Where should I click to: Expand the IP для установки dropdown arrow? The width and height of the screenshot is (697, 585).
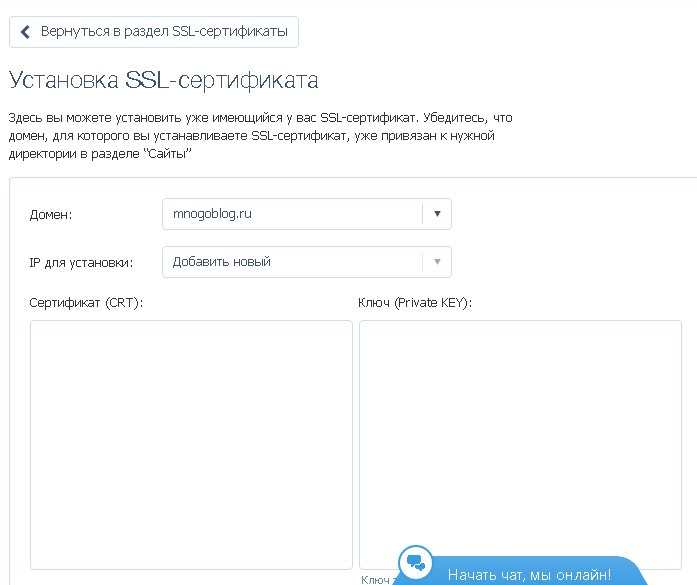[x=437, y=262]
